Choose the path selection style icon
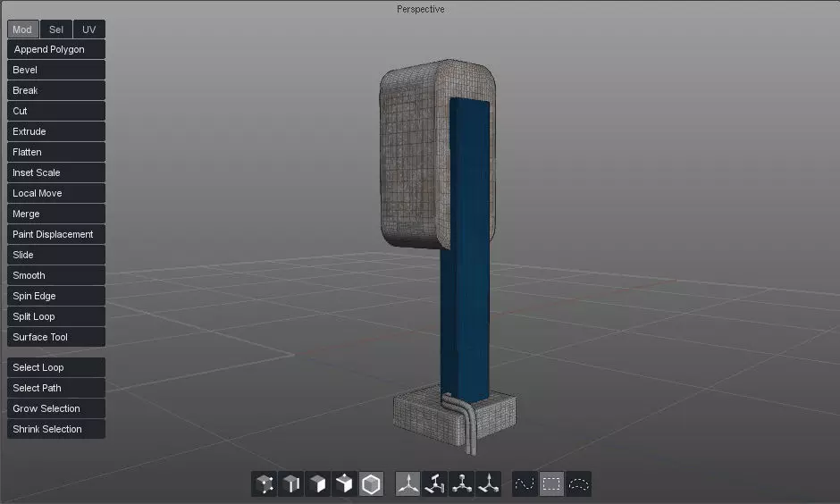 click(525, 484)
